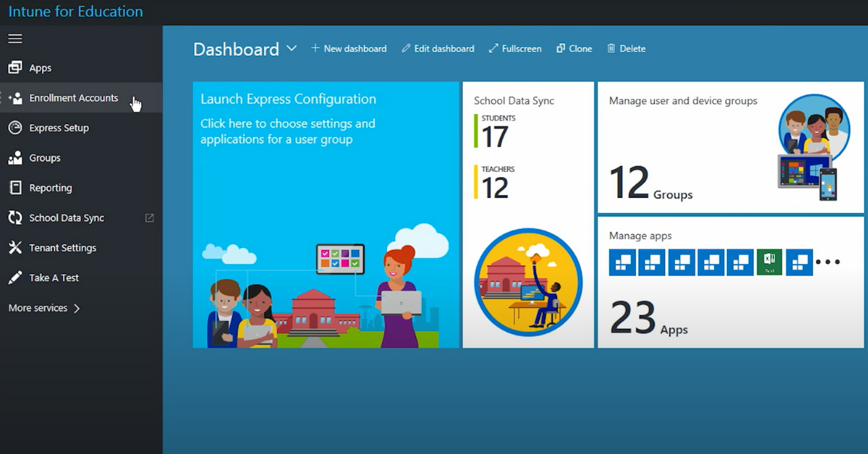Click the Click here to choose settings text

[288, 132]
